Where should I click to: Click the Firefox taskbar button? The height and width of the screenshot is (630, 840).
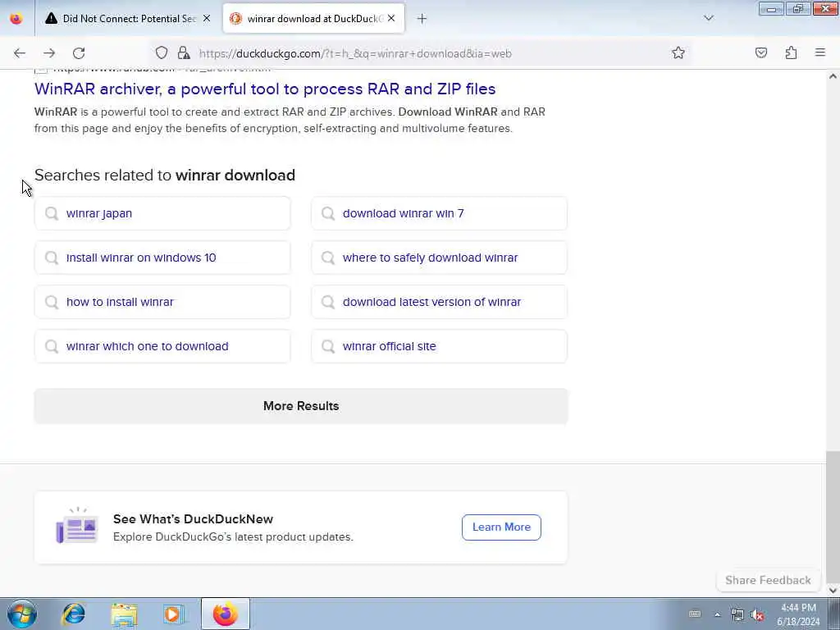[x=225, y=614]
